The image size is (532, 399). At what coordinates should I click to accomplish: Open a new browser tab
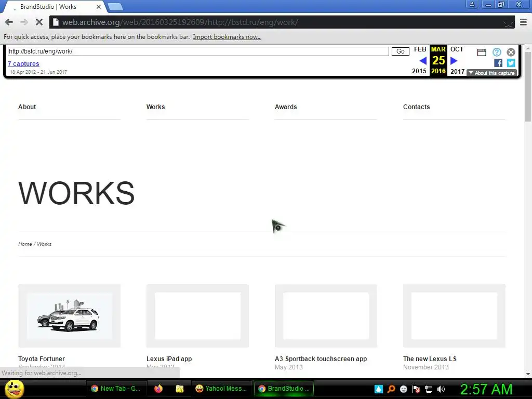pos(115,7)
